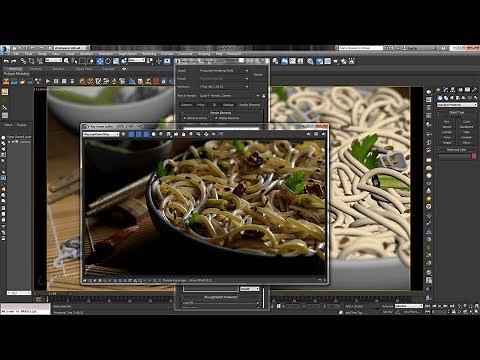Collapse the Name and Color rollout

coord(457,150)
